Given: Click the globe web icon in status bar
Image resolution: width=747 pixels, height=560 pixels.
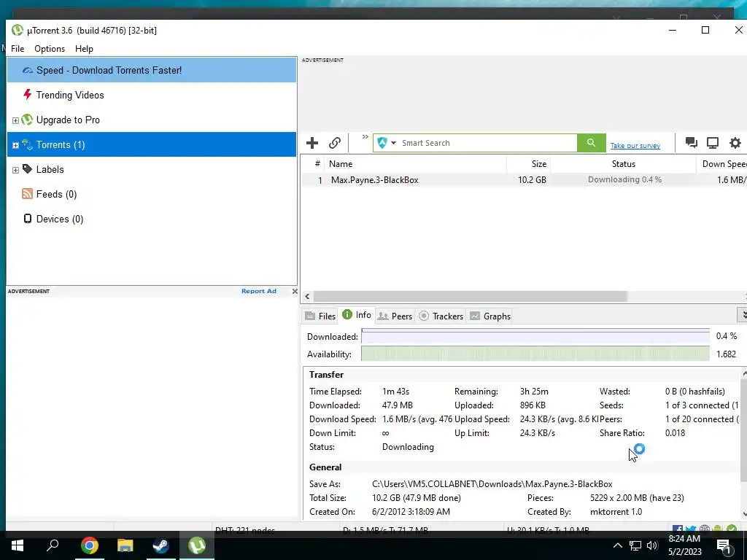Looking at the screenshot, I should pos(704,529).
